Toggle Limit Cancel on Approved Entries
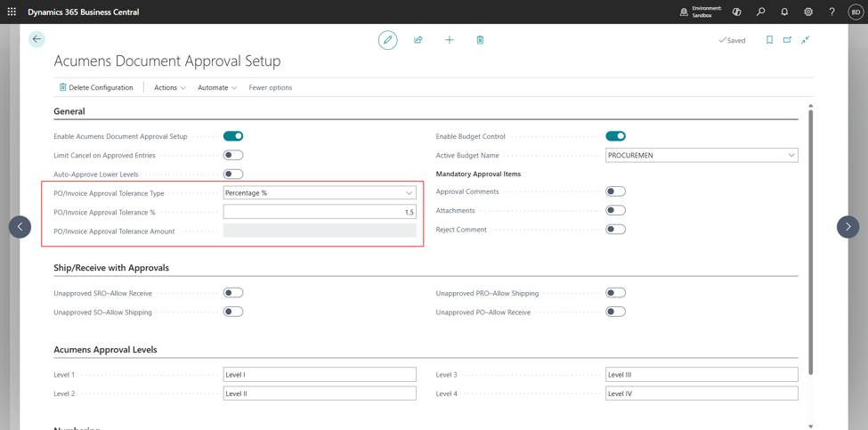The width and height of the screenshot is (868, 430). 233,155
